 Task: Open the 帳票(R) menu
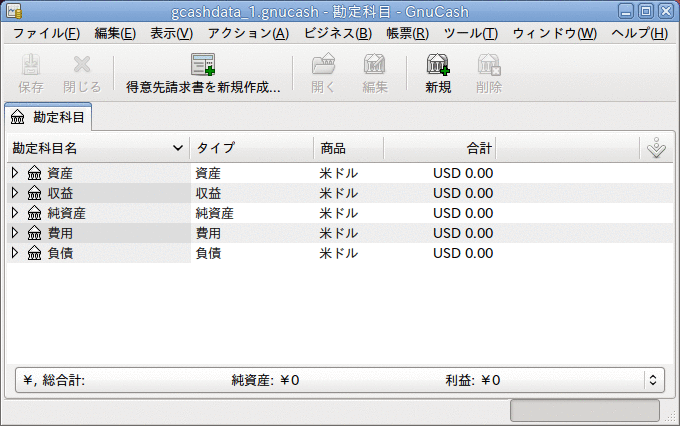click(x=408, y=33)
